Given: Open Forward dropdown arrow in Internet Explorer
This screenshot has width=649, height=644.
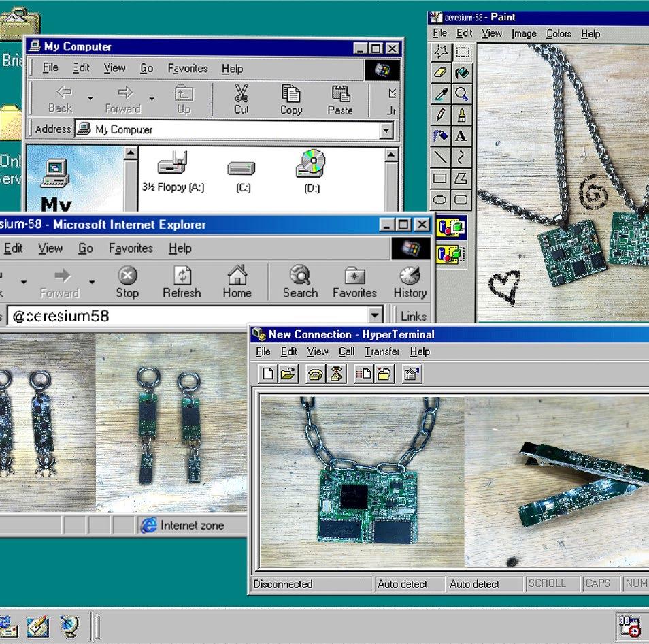Looking at the screenshot, I should [91, 282].
